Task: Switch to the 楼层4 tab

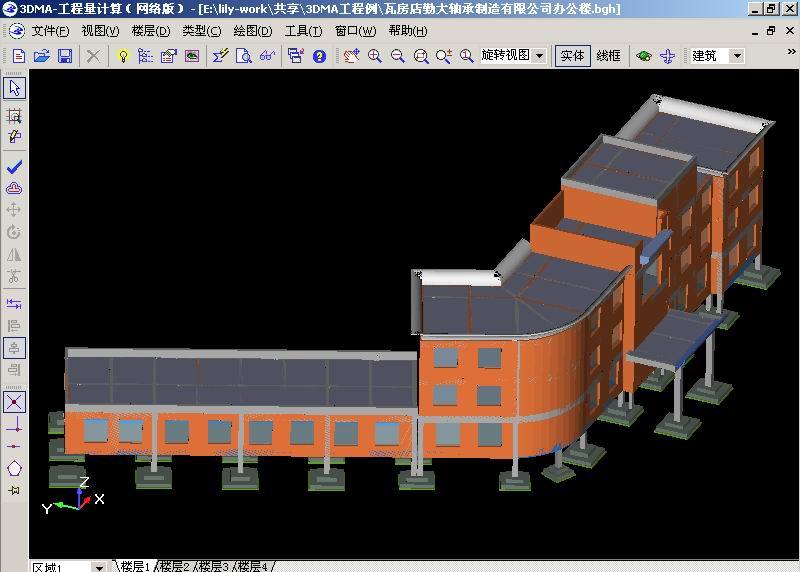Action: pyautogui.click(x=252, y=566)
